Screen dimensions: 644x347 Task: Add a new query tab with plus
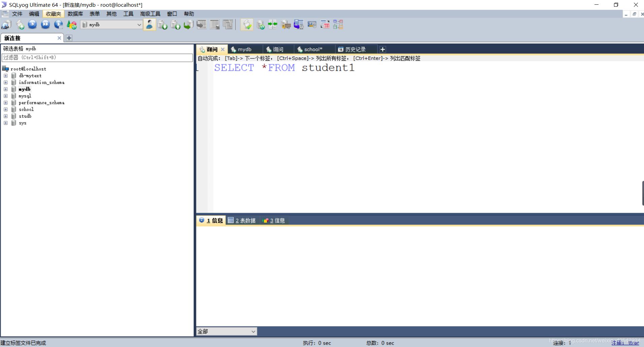pos(383,49)
